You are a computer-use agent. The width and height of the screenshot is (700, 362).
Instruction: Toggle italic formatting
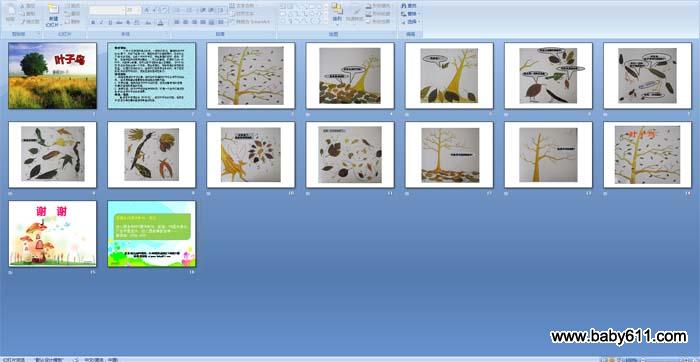point(102,22)
